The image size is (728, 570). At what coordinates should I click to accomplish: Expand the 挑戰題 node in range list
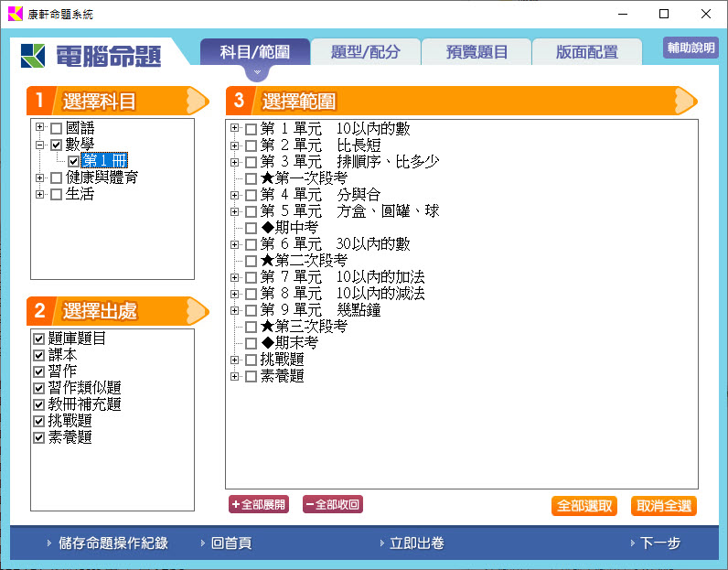[235, 360]
